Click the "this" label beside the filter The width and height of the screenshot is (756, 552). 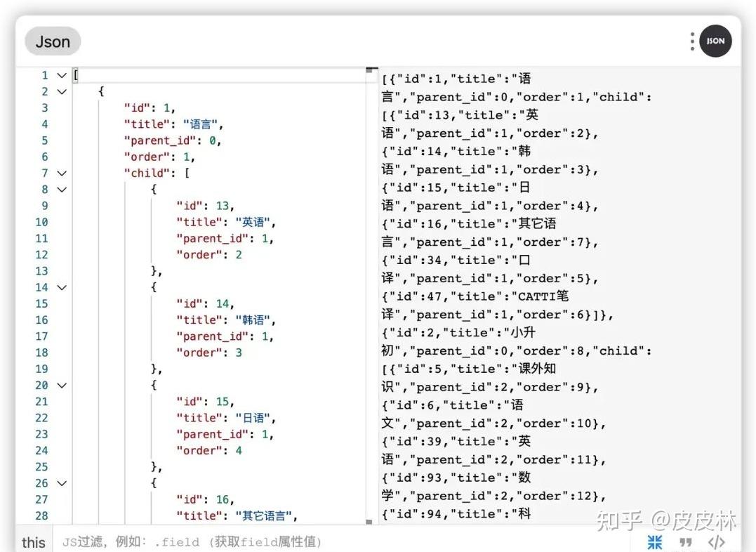33,542
